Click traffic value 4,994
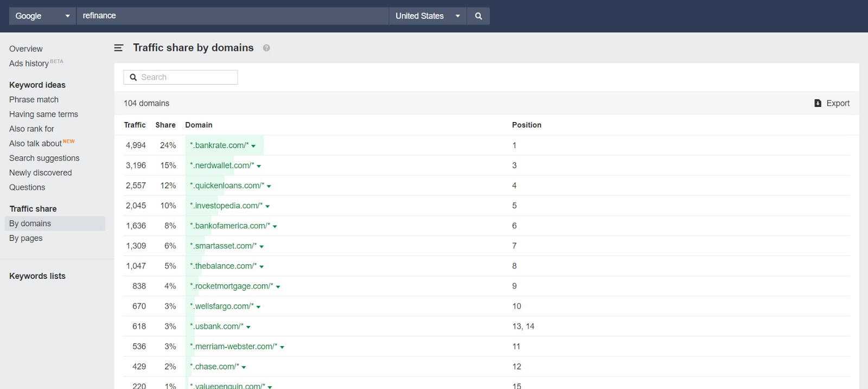This screenshot has width=868, height=389. [x=136, y=145]
